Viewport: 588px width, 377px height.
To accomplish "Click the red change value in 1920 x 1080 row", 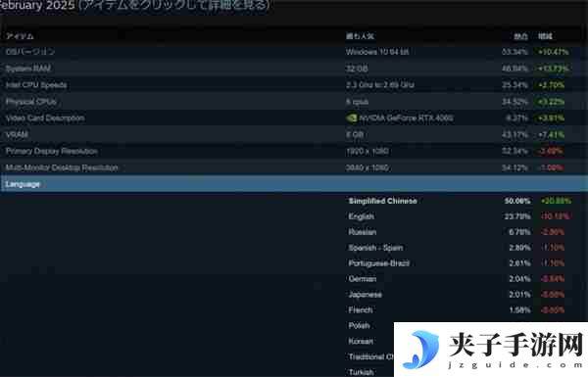I will pos(551,152).
